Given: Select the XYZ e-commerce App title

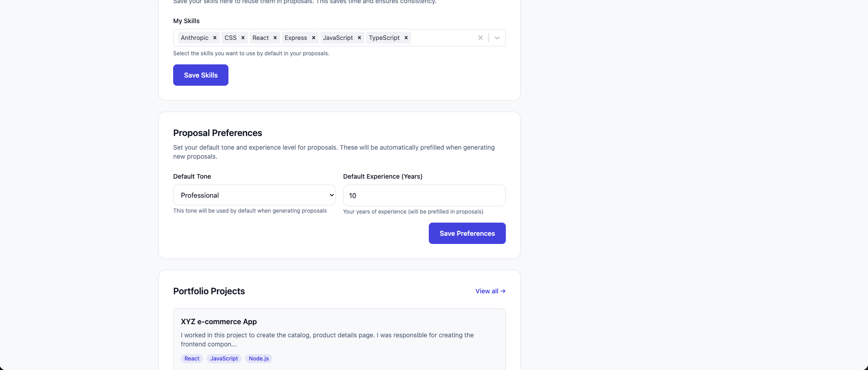Looking at the screenshot, I should point(218,321).
